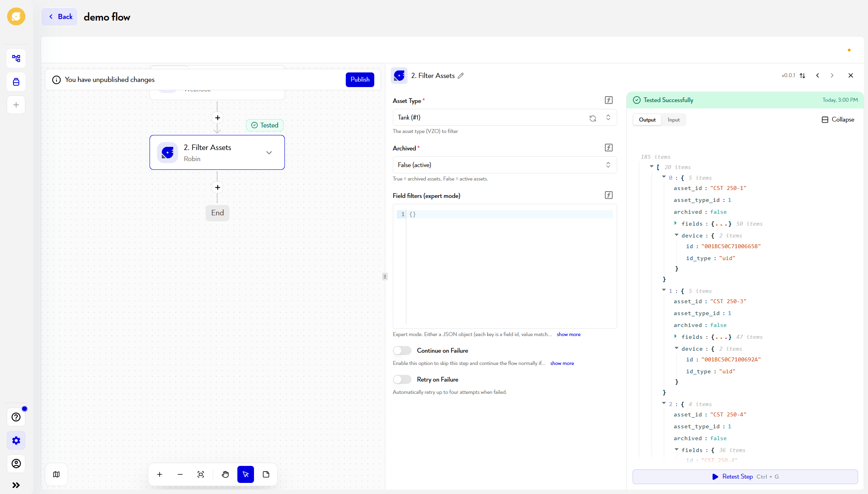Collapse output item 2

(664, 403)
